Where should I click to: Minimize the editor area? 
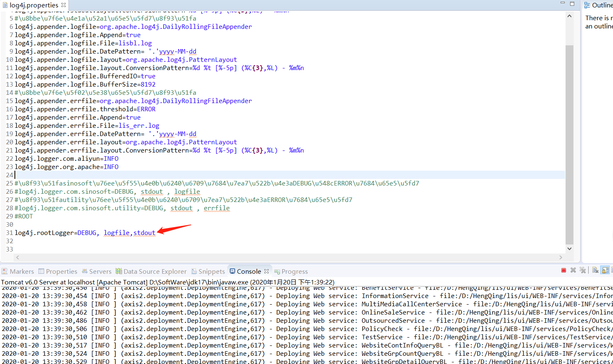562,3
